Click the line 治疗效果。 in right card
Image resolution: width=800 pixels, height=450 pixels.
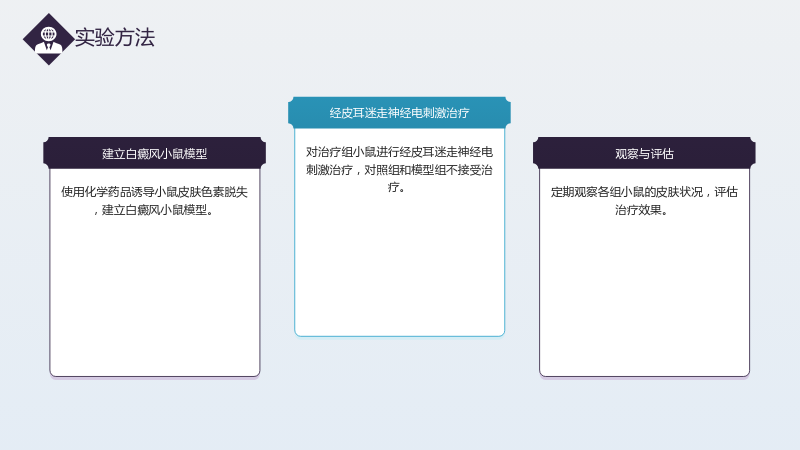coord(641,210)
